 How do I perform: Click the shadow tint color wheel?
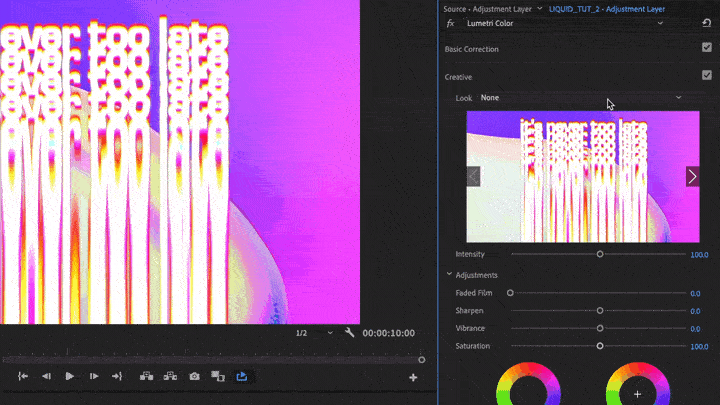(529, 383)
